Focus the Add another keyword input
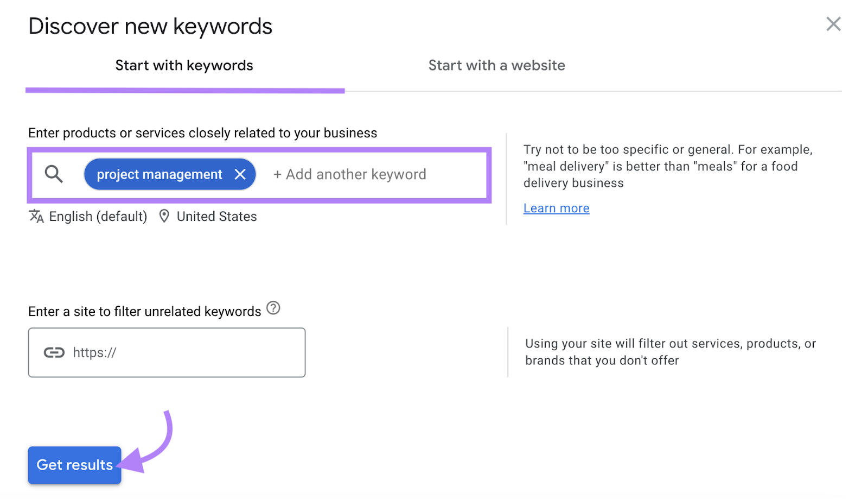The image size is (868, 499). pos(350,174)
